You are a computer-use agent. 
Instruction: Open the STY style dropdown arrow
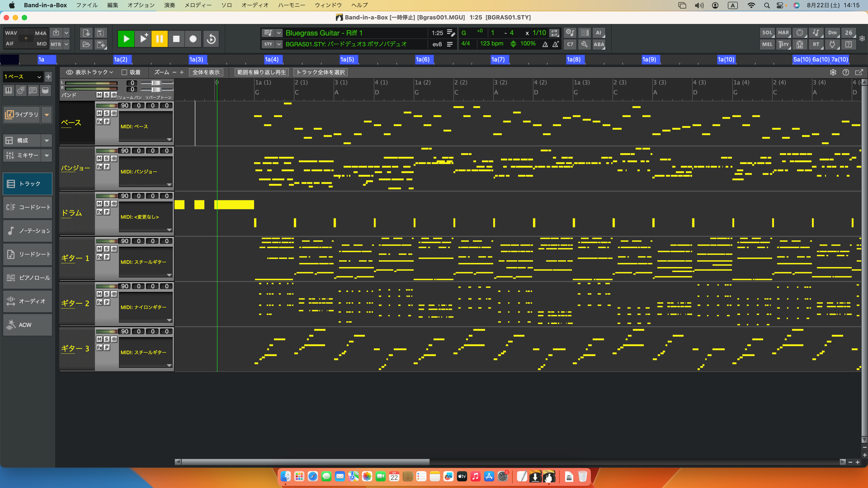pyautogui.click(x=279, y=44)
